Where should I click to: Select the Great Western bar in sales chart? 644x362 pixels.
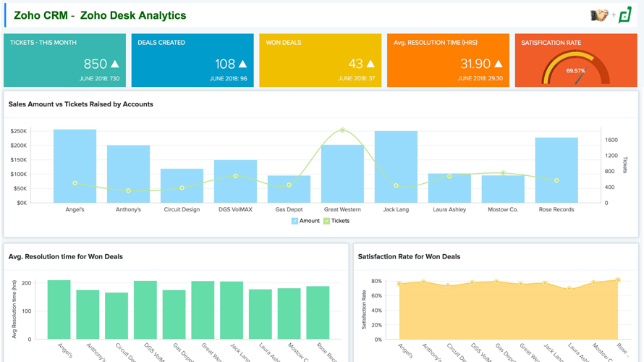342,174
